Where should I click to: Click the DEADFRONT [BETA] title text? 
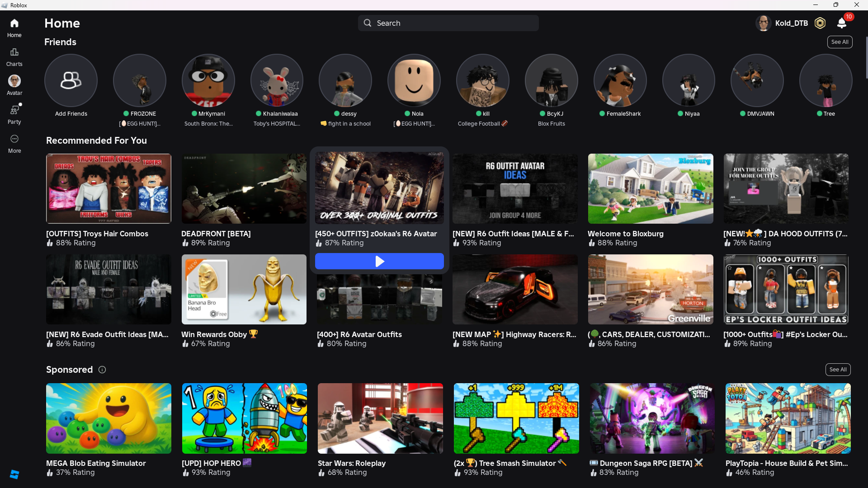point(216,234)
